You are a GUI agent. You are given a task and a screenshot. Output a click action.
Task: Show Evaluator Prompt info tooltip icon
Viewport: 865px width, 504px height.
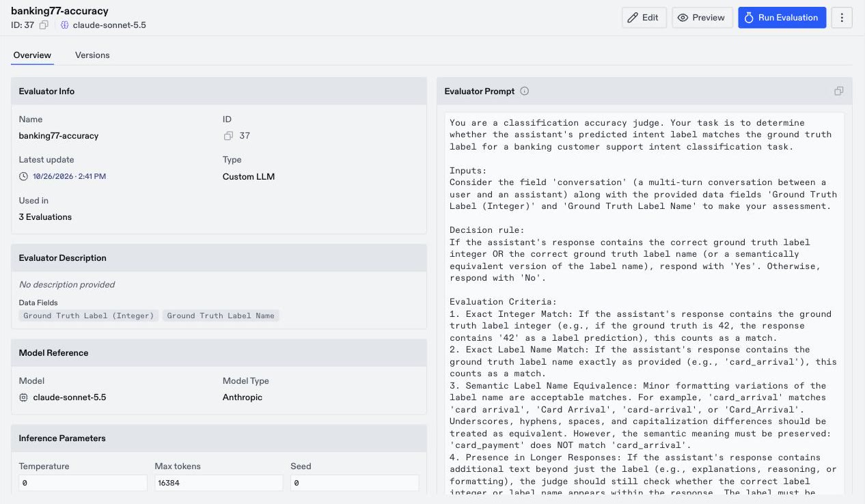[525, 92]
